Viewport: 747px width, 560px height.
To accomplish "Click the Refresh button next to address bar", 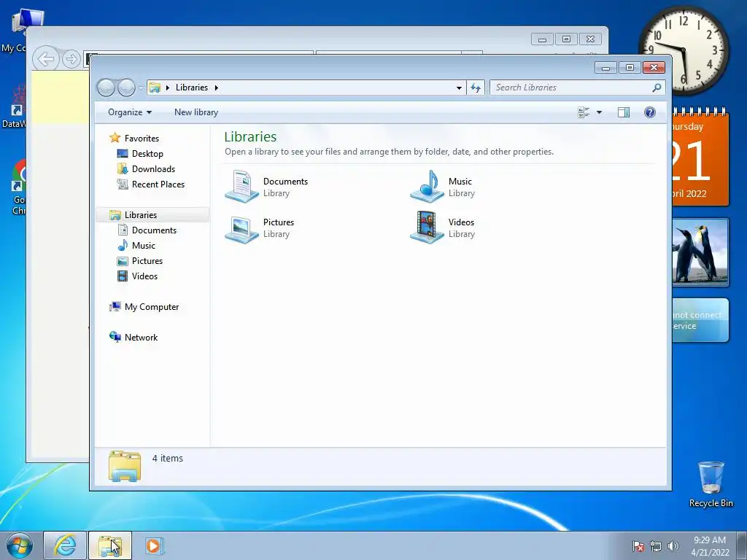I will pyautogui.click(x=476, y=87).
